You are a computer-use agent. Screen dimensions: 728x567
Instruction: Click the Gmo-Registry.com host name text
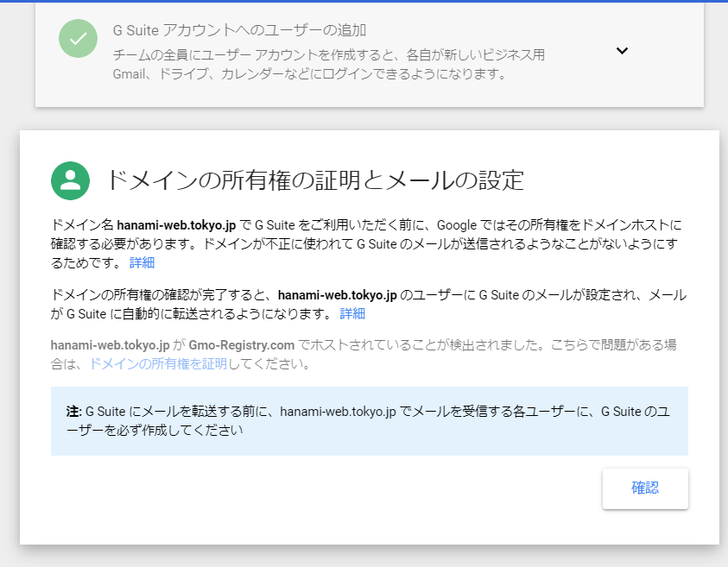point(242,345)
